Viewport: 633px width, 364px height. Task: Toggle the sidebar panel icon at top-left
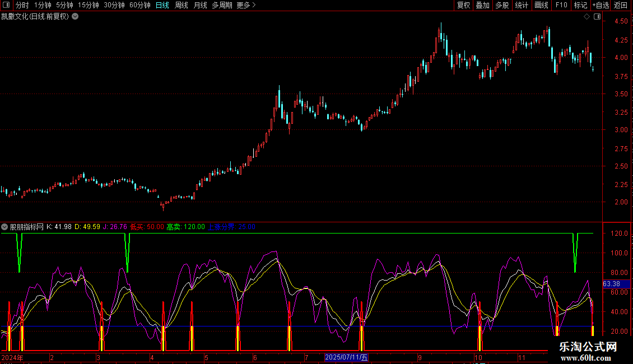[6, 5]
